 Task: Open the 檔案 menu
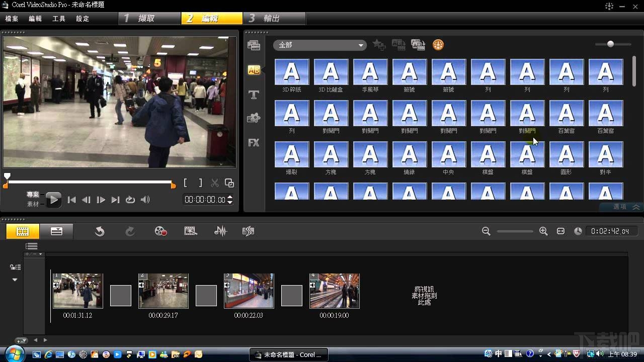click(12, 19)
